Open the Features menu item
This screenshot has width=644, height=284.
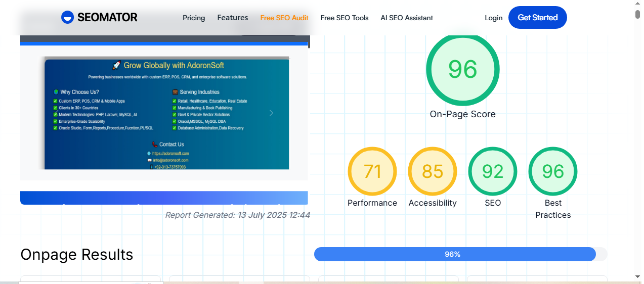pos(233,18)
